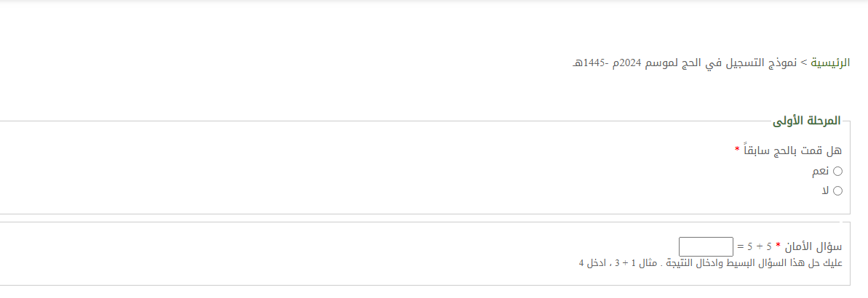868x298 pixels.
Task: Select the "لا" radio button
Action: 837,191
